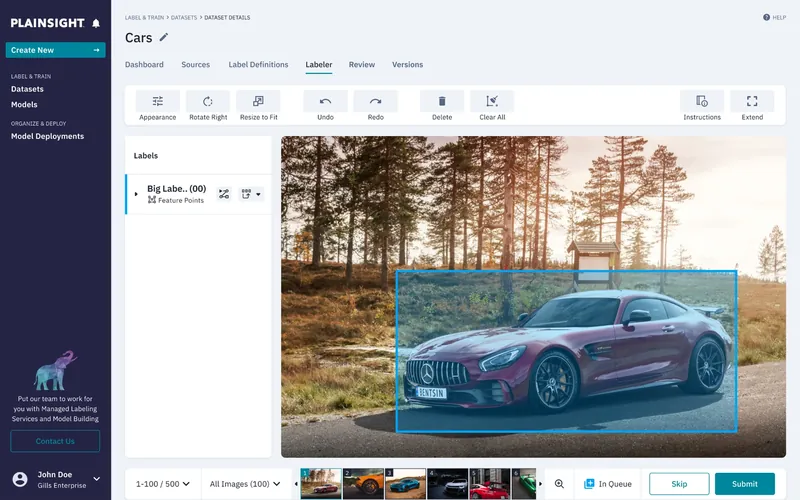
Task: Click the magnifier zoom icon in bottom bar
Action: pyautogui.click(x=559, y=484)
